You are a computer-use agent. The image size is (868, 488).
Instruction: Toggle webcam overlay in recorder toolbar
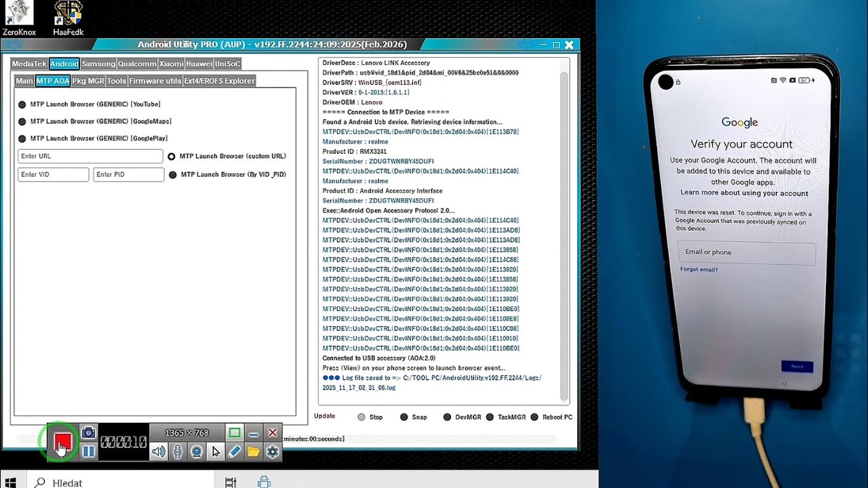tap(197, 451)
